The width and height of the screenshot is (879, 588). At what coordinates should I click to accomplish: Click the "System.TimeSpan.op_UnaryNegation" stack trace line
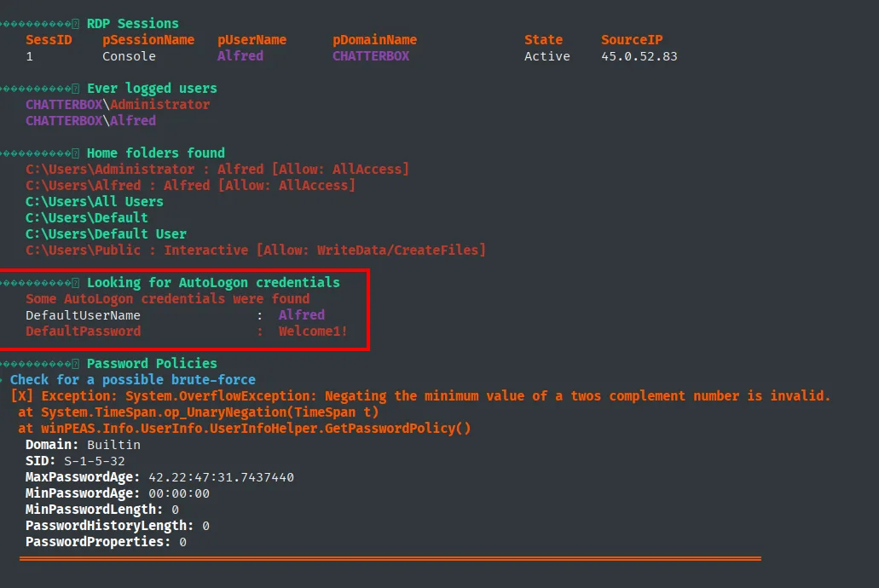[x=199, y=412]
